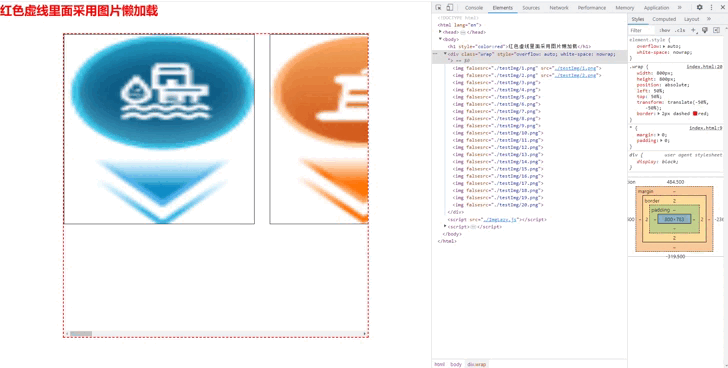Switch to the Computed sidebar tab

(664, 19)
